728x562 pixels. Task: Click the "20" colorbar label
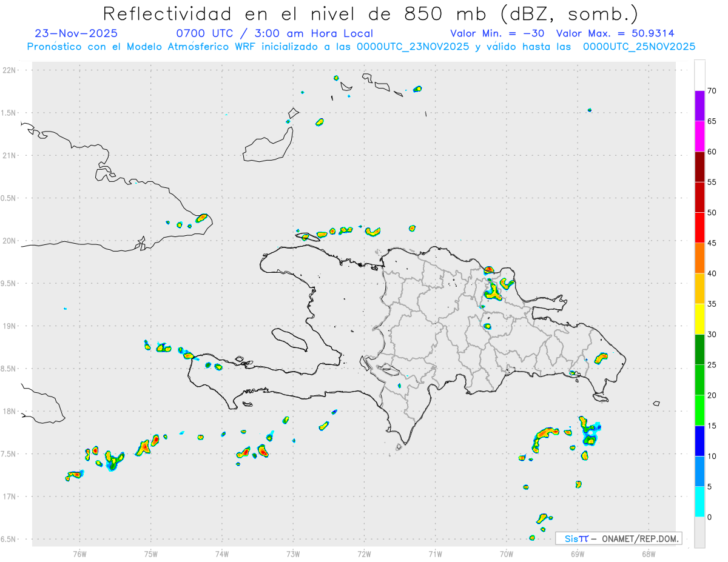(x=712, y=395)
